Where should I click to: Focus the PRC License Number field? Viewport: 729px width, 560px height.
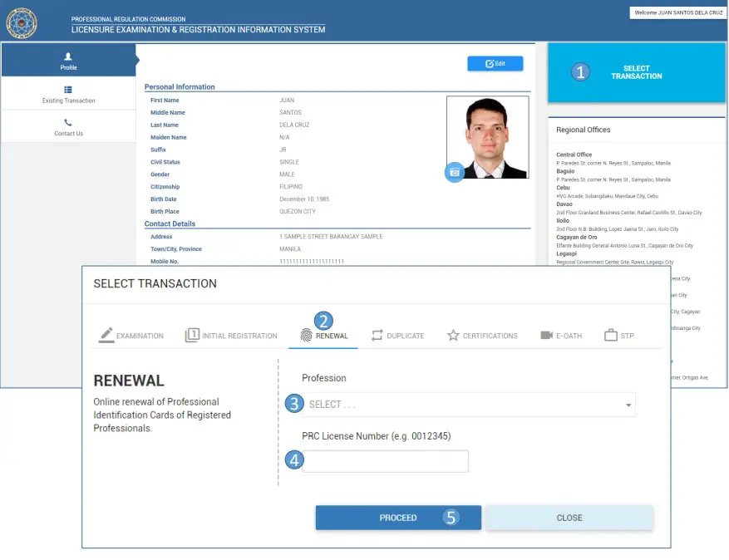tap(386, 461)
